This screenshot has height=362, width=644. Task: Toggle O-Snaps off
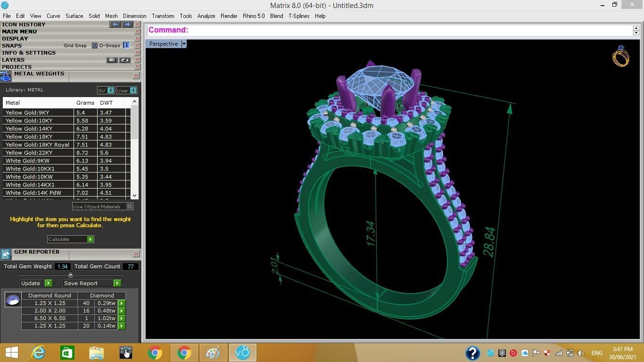[126, 46]
